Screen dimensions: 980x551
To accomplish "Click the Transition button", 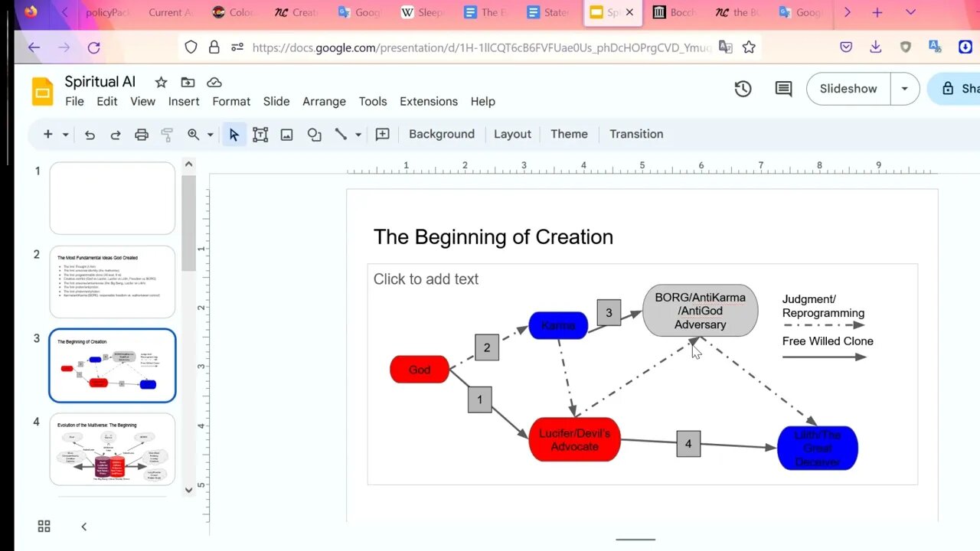I will coord(636,134).
